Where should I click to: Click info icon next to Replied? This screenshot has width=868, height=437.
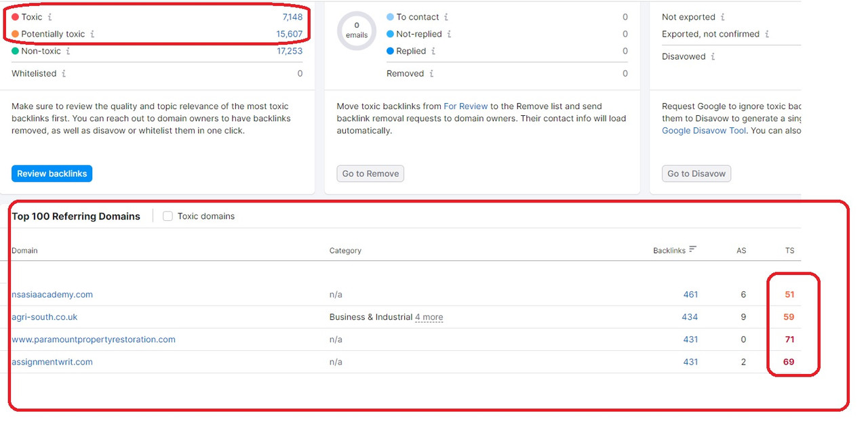coord(433,51)
